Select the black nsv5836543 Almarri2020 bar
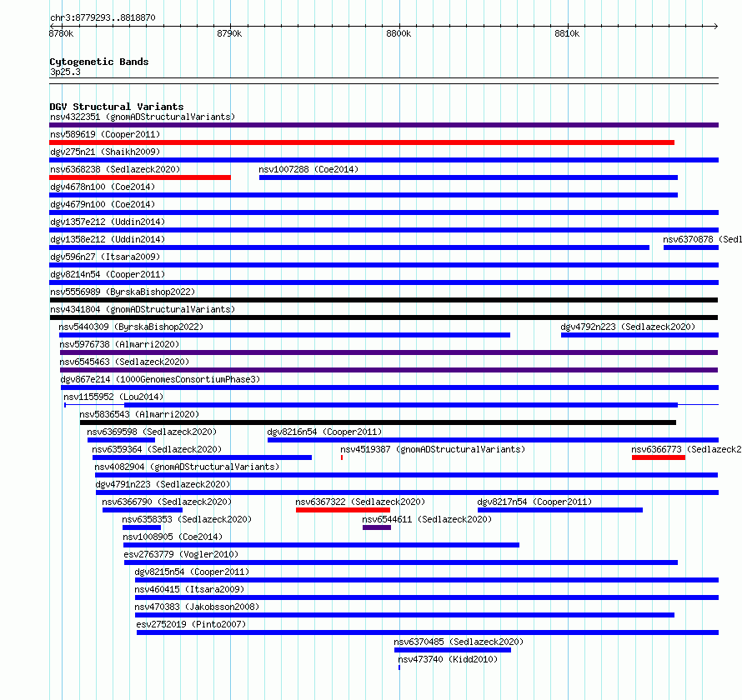Viewport: 742px width, 700px height. [x=378, y=422]
